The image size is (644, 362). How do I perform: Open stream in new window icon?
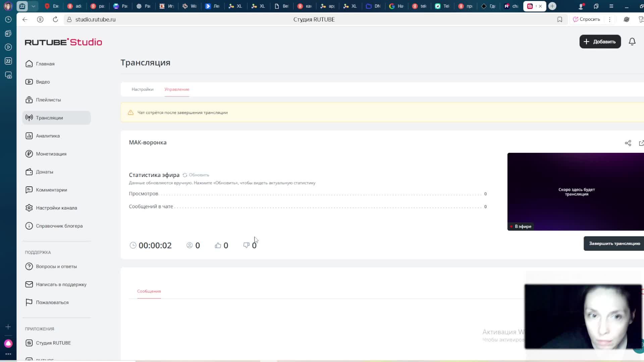tap(641, 143)
